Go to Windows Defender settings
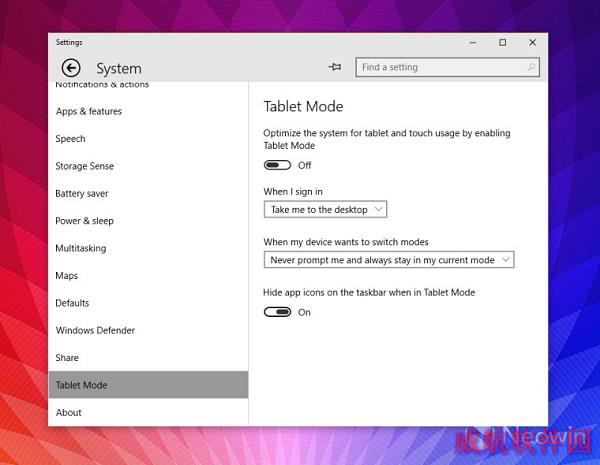This screenshot has height=465, width=600. 148,330
